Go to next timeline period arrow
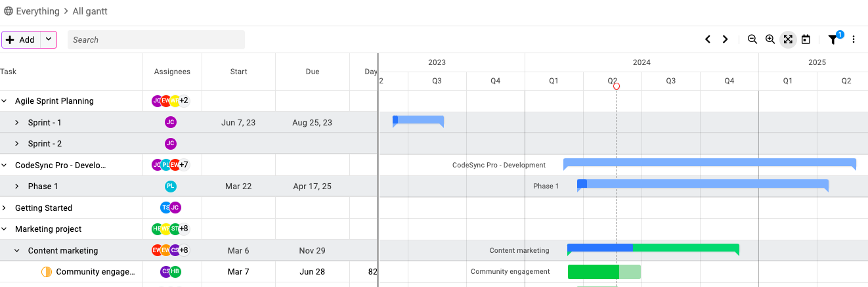 click(x=725, y=39)
